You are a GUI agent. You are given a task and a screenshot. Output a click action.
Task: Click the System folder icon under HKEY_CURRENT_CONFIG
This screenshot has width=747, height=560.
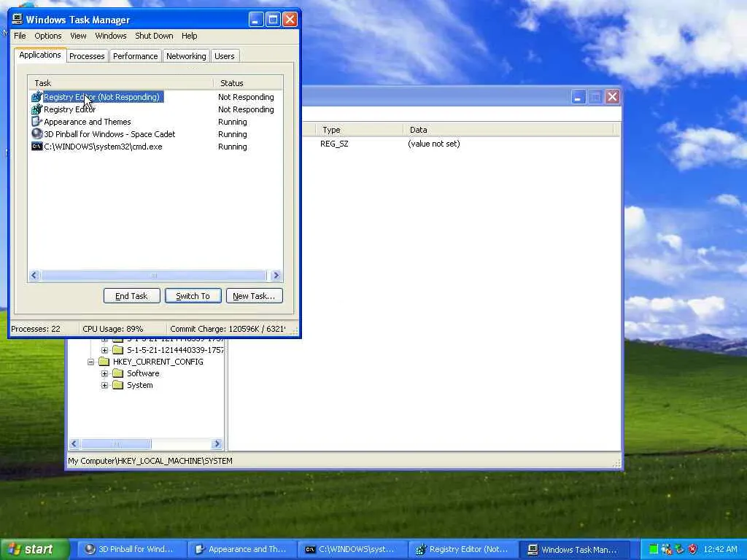117,385
